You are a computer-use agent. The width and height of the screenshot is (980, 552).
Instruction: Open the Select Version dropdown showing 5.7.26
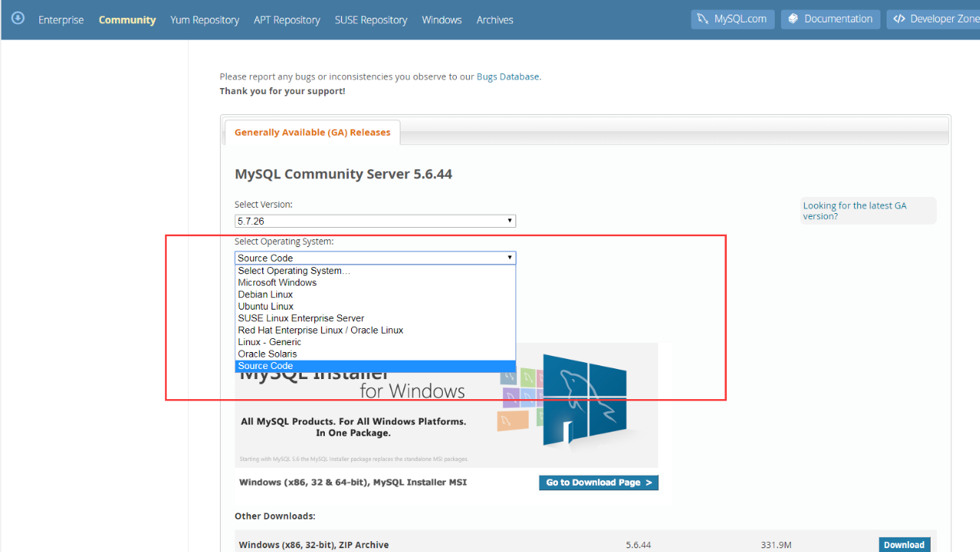(375, 221)
